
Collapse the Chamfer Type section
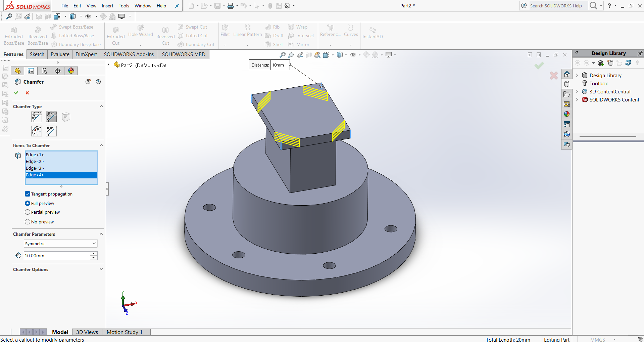click(101, 106)
